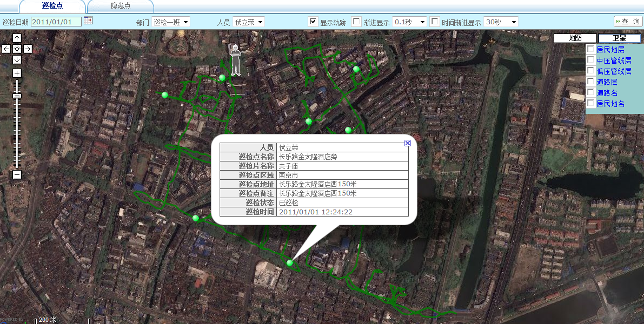Viewport: 644px width, 324px height.
Task: Enable the 时间渐进显示 checkbox
Action: (435, 21)
